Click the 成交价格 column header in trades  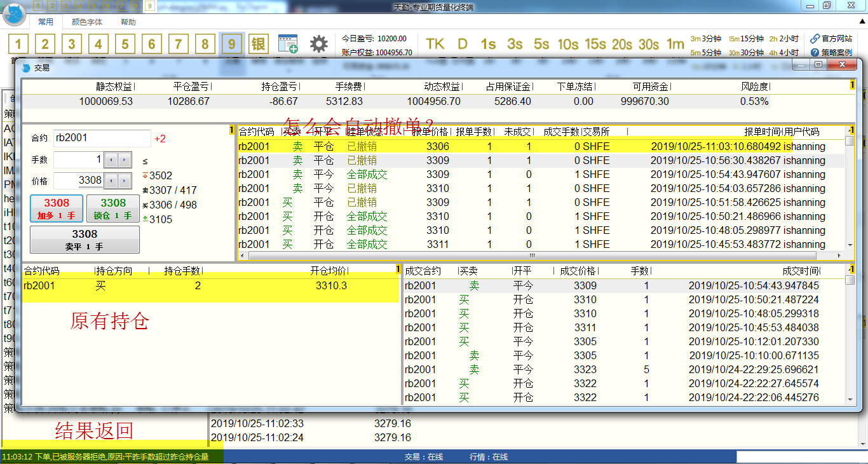pos(578,271)
